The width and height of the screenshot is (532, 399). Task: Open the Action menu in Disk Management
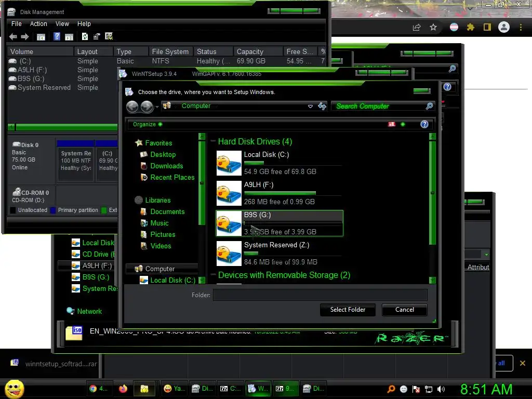coord(38,24)
